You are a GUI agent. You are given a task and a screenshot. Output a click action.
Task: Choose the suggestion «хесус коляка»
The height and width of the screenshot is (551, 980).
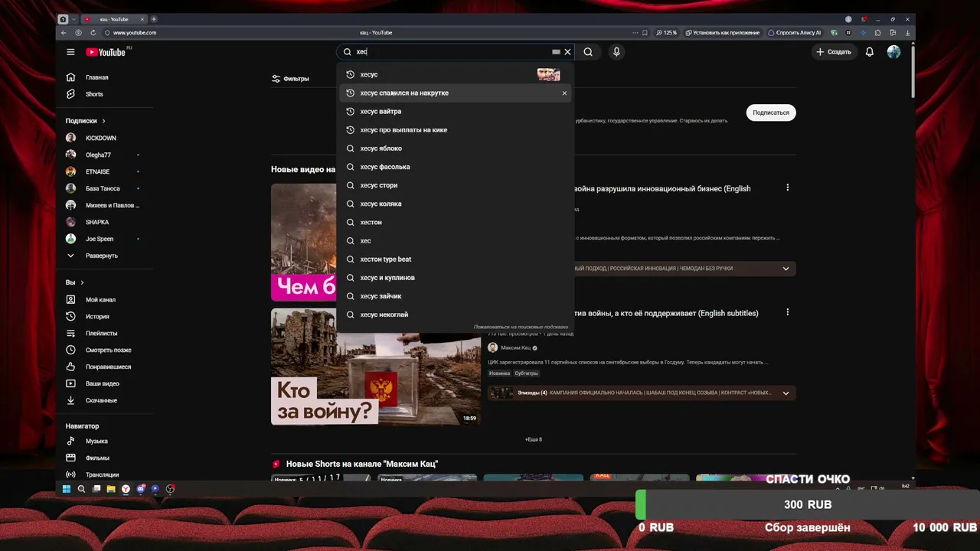[x=455, y=204]
